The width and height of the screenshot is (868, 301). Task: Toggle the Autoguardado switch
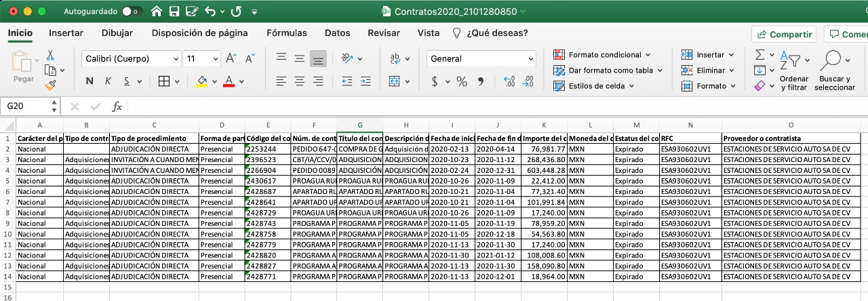(x=133, y=12)
